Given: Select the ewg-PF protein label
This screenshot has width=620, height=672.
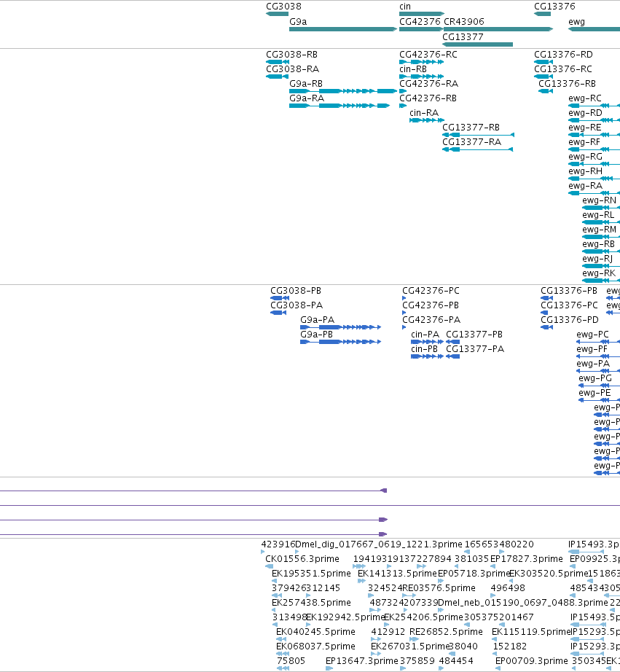Looking at the screenshot, I should point(592,349).
